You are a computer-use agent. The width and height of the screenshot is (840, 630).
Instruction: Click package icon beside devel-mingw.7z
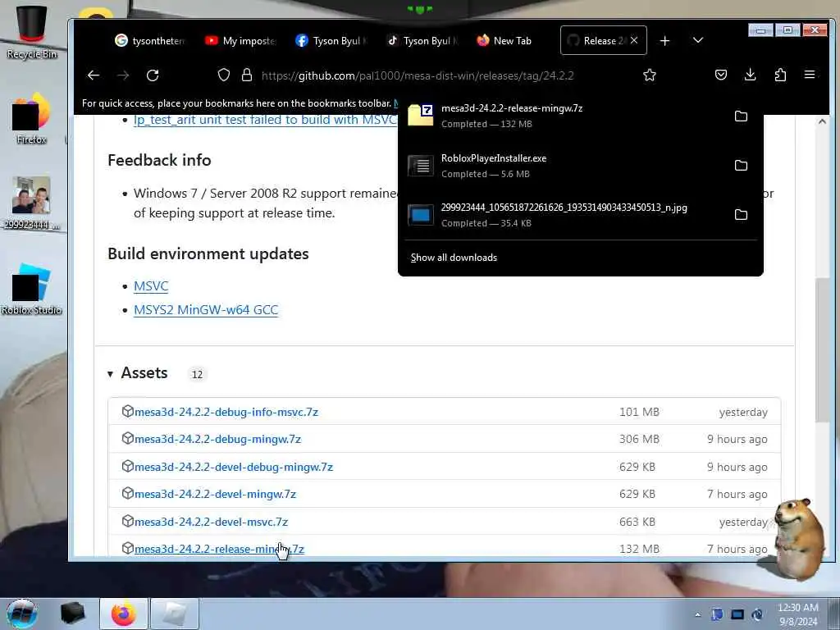pos(127,493)
